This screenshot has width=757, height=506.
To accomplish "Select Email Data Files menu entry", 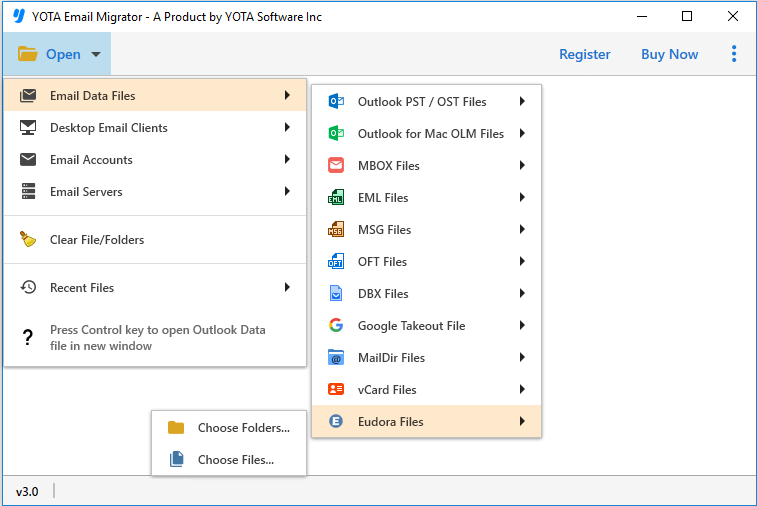I will 155,95.
